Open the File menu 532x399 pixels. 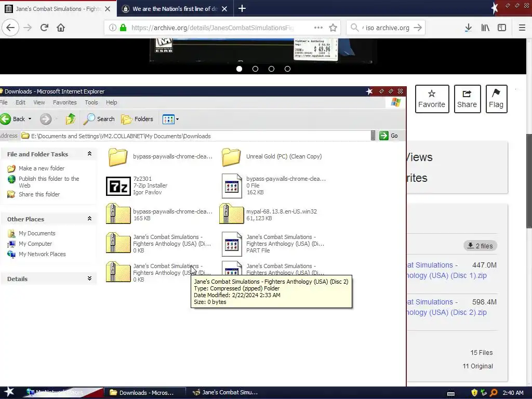(x=4, y=102)
